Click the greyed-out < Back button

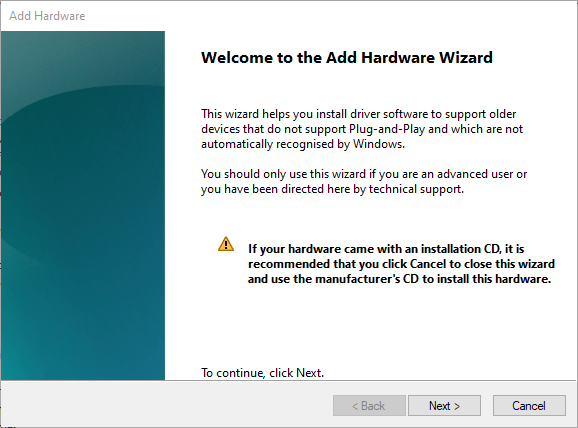click(x=369, y=406)
